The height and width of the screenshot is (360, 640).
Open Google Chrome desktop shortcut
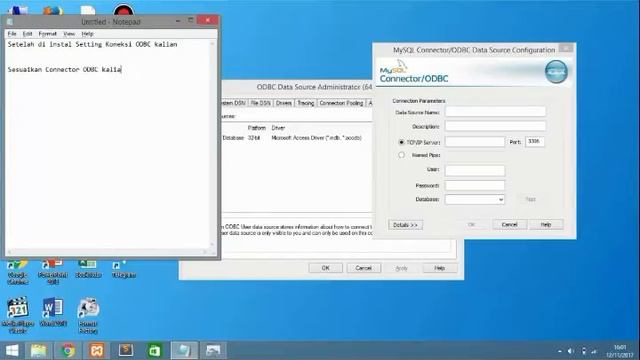pyautogui.click(x=18, y=271)
